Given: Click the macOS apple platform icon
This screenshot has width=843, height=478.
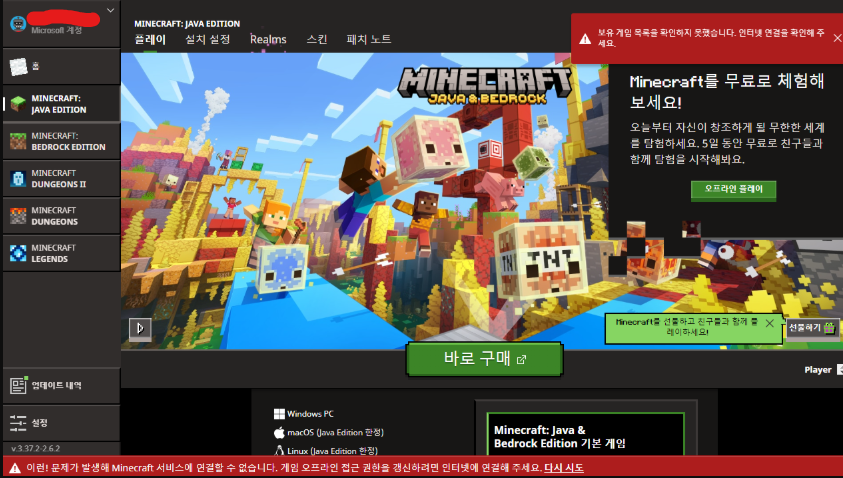Looking at the screenshot, I should click(279, 432).
